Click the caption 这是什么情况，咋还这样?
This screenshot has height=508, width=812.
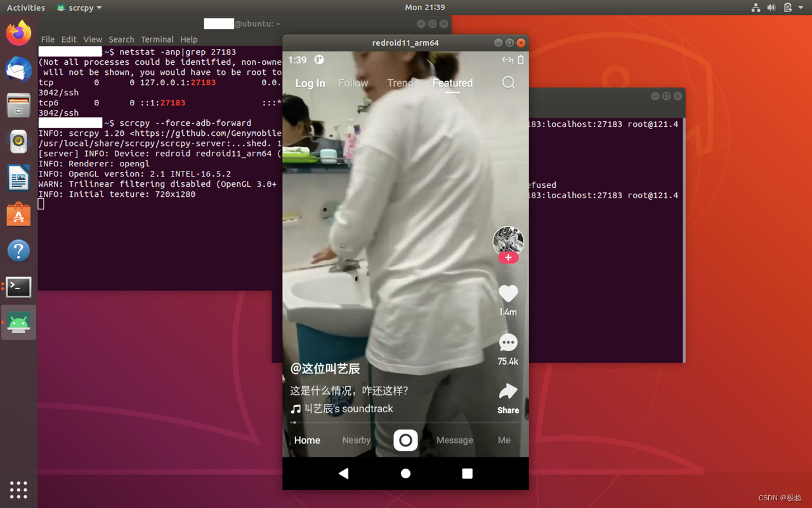coord(350,391)
